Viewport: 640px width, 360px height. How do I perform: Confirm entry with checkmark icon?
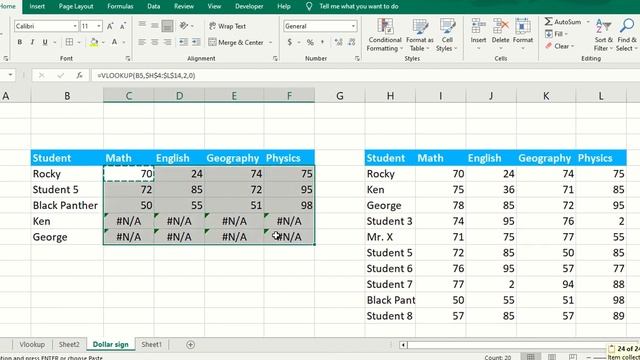tap(60, 75)
